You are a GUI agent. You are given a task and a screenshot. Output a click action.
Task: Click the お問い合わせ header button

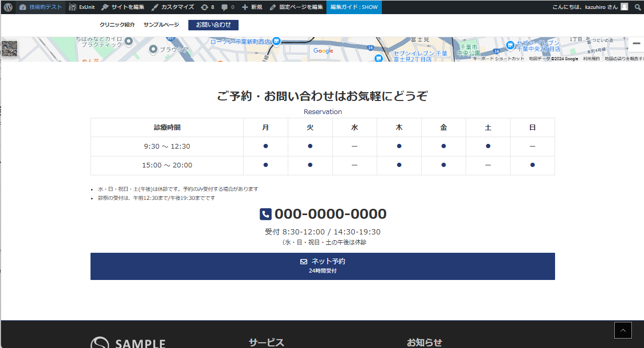(x=213, y=25)
